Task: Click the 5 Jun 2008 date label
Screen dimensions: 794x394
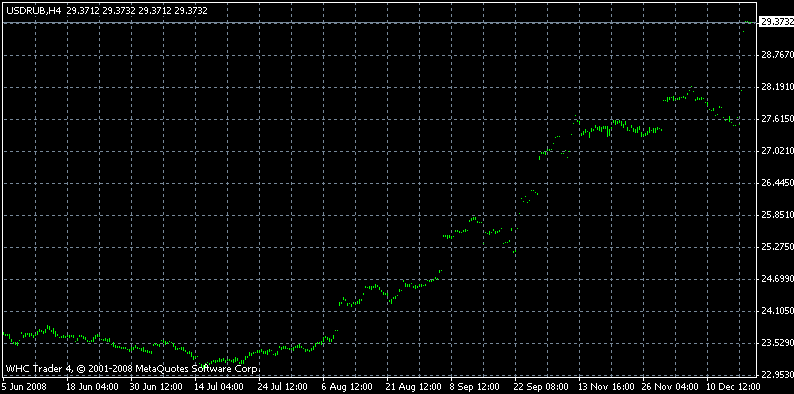Action: pos(24,386)
